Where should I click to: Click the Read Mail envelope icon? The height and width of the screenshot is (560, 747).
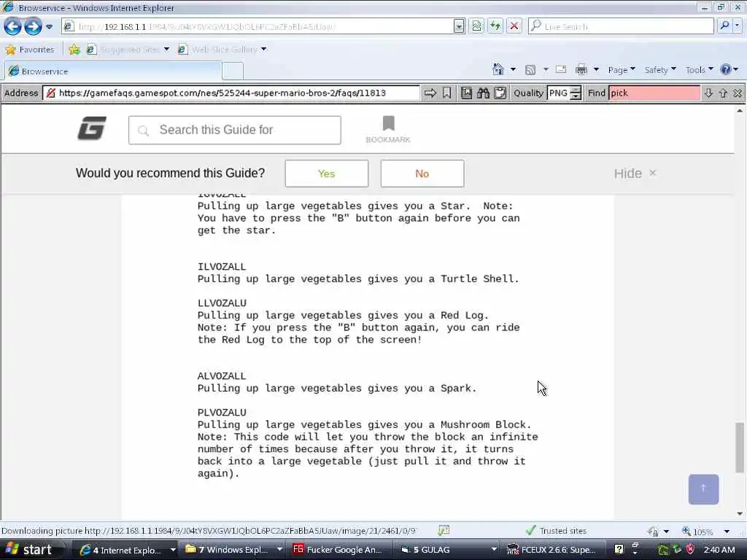[x=561, y=69]
